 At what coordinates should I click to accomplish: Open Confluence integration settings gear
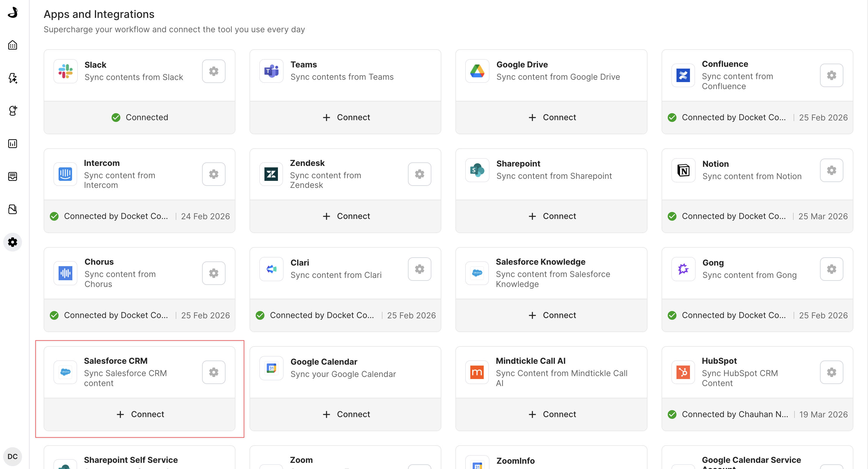[831, 75]
